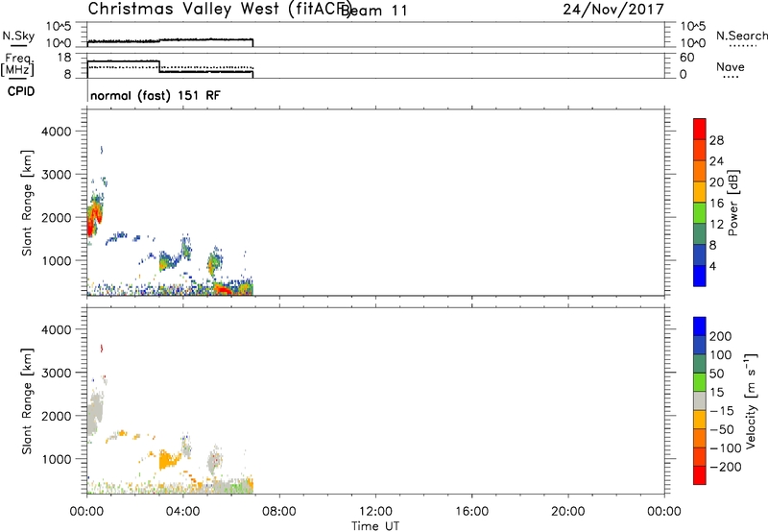Click the '16' value on Power colorbar
Viewport: 768px width, 532px height.
(x=716, y=204)
